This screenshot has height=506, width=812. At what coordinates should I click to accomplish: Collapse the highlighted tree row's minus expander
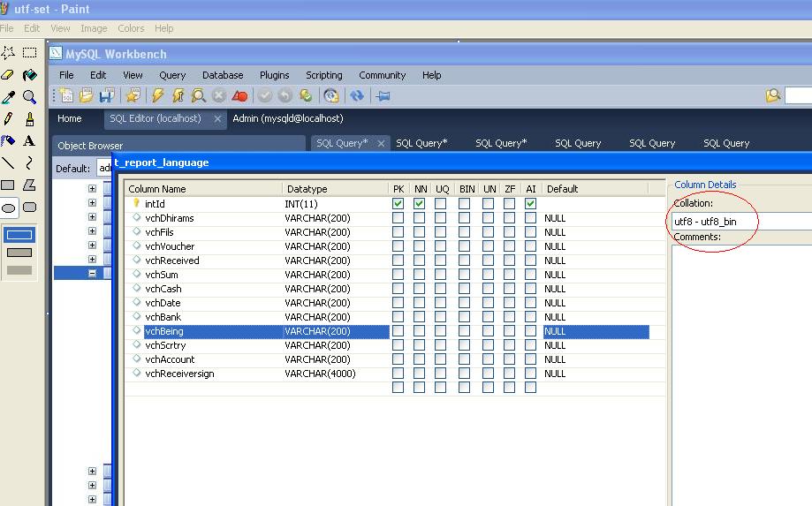92,273
